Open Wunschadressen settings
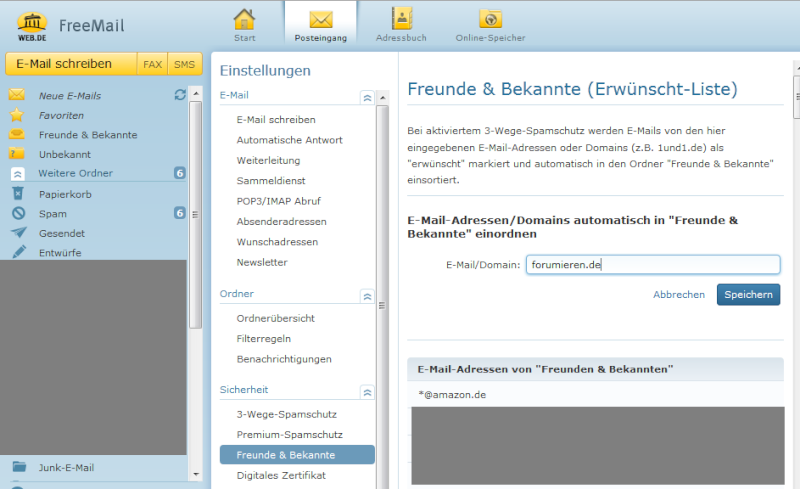 pos(277,242)
